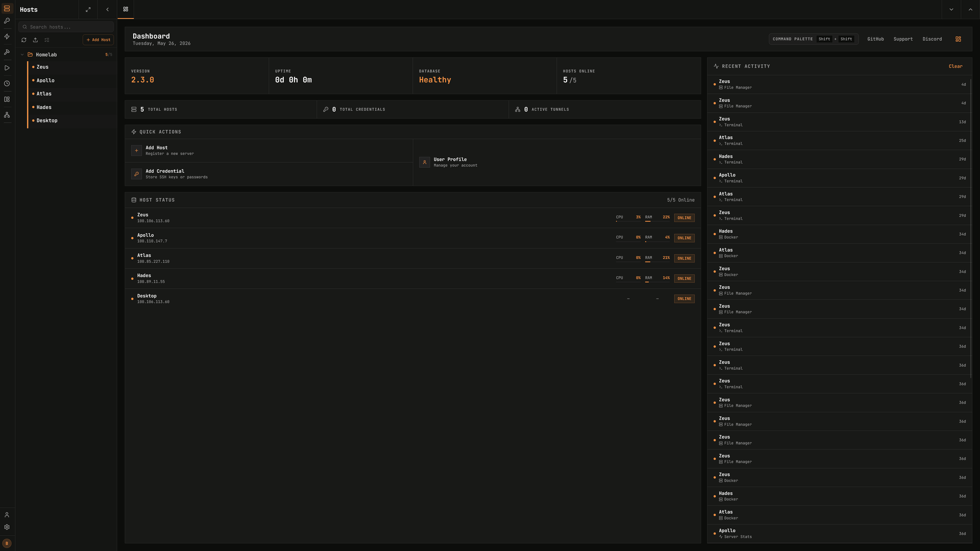Open the hammer tools icon in the left rail
Image resolution: width=980 pixels, height=551 pixels.
click(x=7, y=52)
